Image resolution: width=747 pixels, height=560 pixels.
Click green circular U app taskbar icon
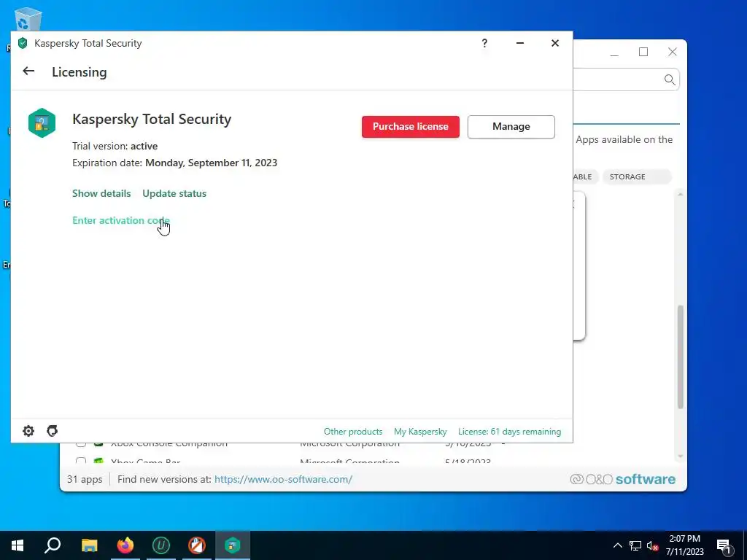pos(161,545)
